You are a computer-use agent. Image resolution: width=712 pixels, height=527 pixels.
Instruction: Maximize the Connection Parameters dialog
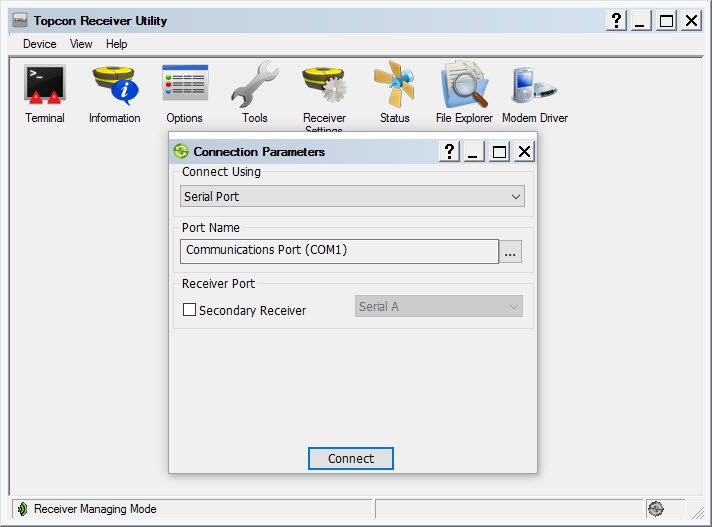[499, 151]
